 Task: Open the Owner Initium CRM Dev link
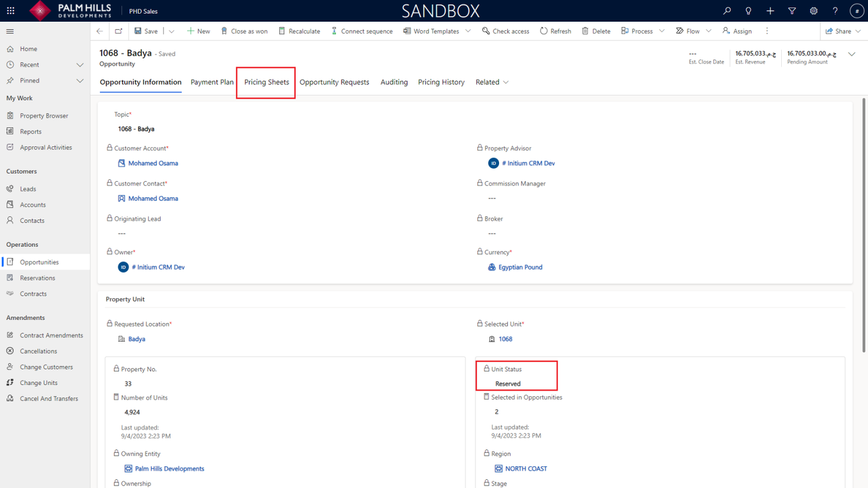click(158, 267)
